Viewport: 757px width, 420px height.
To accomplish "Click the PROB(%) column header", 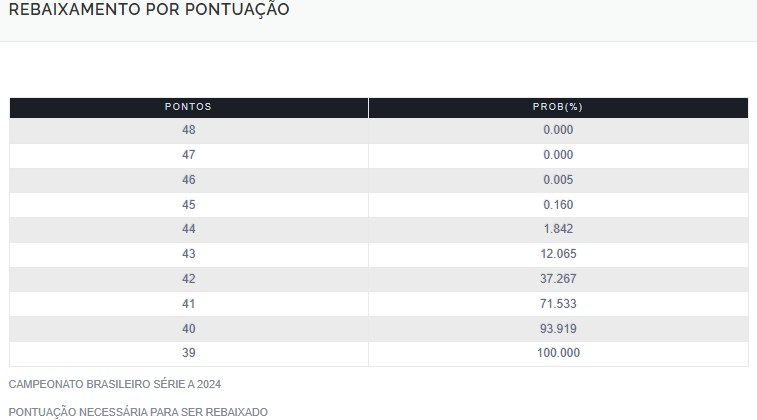I will [x=558, y=107].
